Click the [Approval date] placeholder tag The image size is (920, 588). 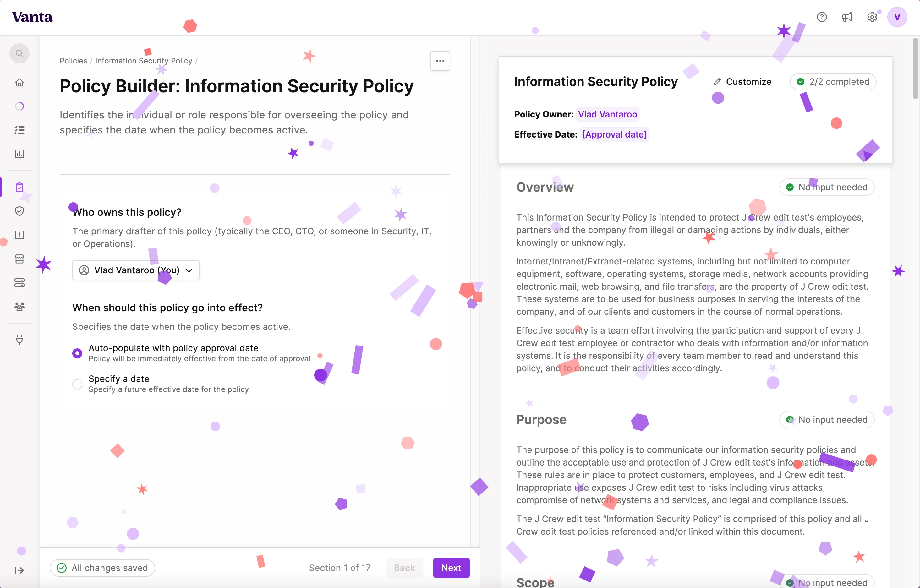[614, 134]
